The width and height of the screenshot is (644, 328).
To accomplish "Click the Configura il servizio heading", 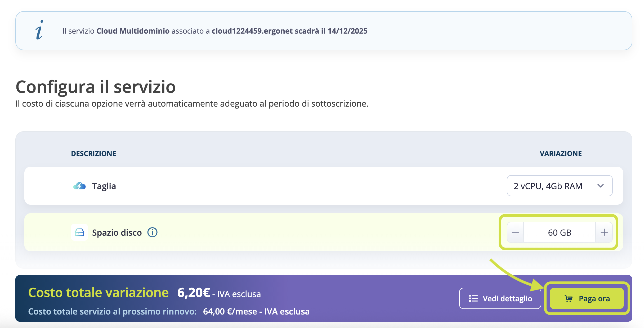I will pos(96,87).
